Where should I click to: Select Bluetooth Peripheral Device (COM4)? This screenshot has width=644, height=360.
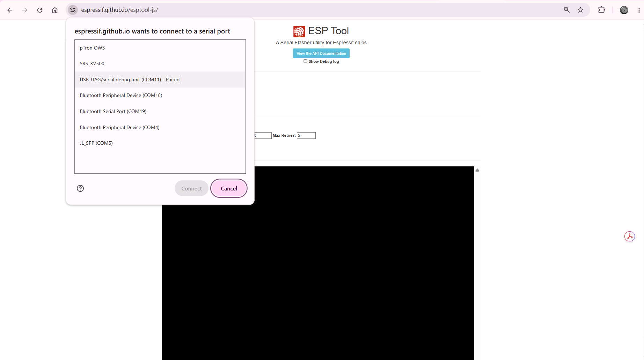tap(160, 127)
